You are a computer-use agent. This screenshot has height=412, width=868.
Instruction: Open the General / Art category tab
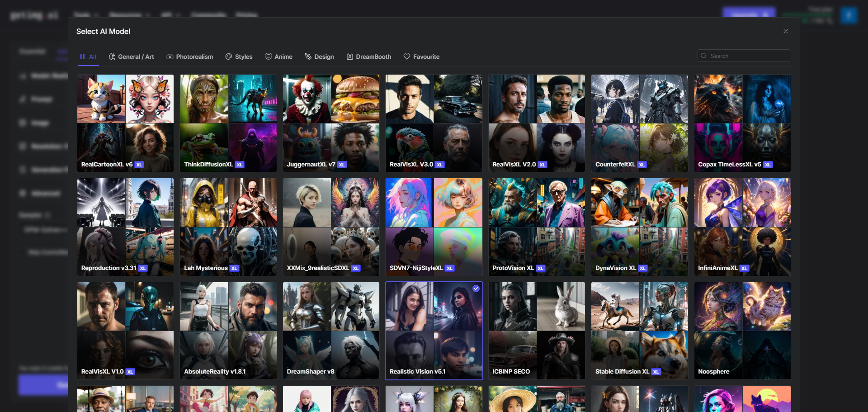click(132, 57)
